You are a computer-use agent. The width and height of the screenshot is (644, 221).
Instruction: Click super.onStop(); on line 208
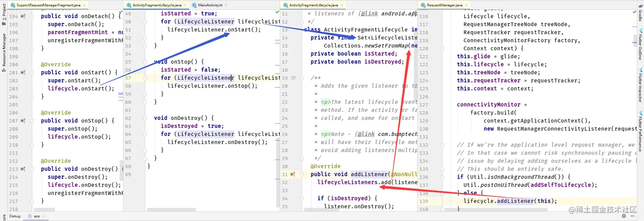(x=72, y=129)
